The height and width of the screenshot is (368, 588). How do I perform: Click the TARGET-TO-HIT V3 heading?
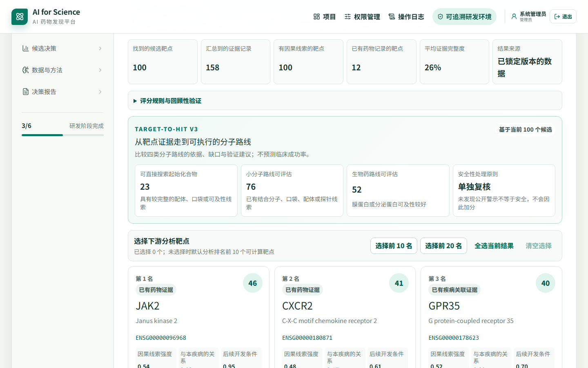pos(166,129)
